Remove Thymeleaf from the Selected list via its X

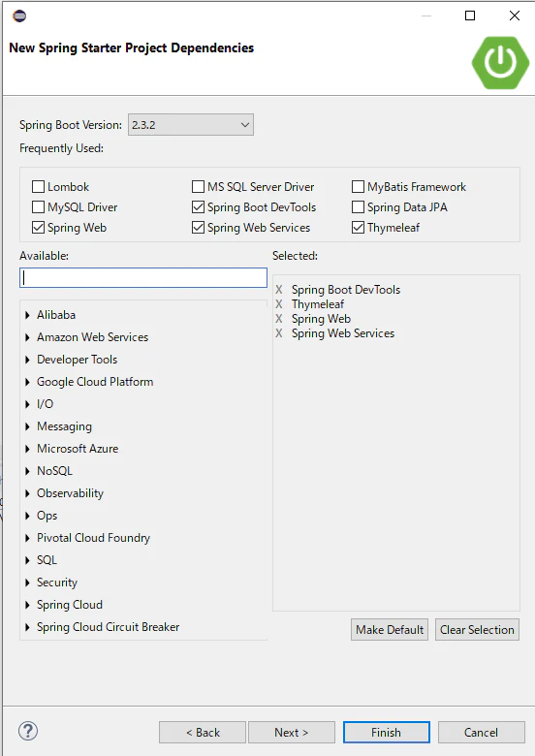278,304
